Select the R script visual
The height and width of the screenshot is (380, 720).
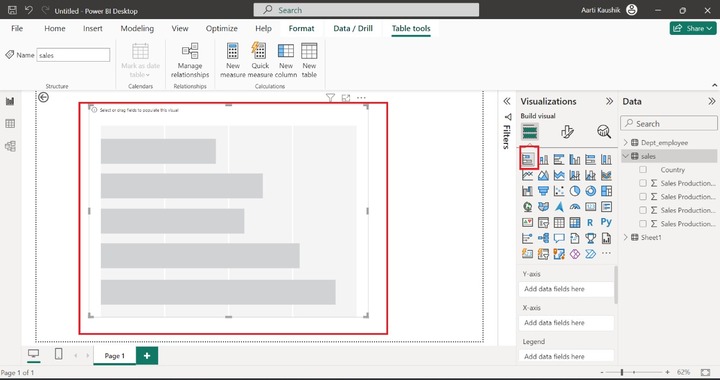pyautogui.click(x=591, y=223)
